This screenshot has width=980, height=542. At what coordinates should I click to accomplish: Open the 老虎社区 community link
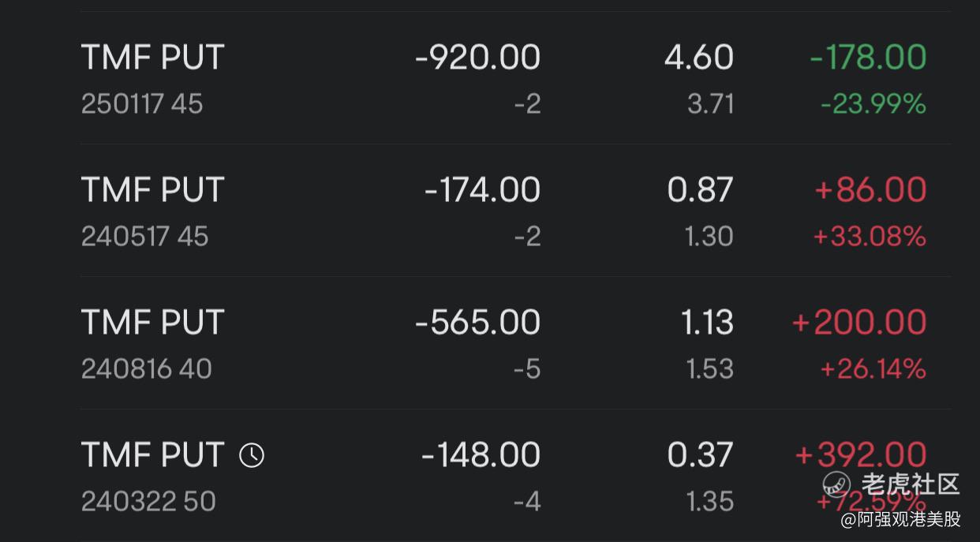[x=911, y=484]
